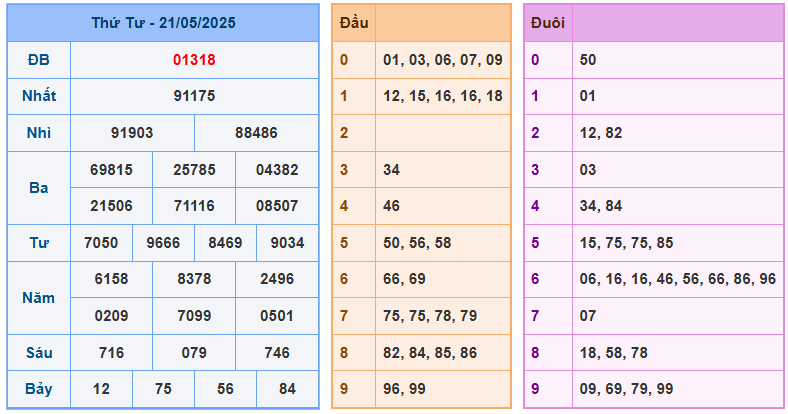788x414 pixels.
Task: Select Đầu row 0 values 01, 03, 06, 07, 09
Action: (x=443, y=60)
